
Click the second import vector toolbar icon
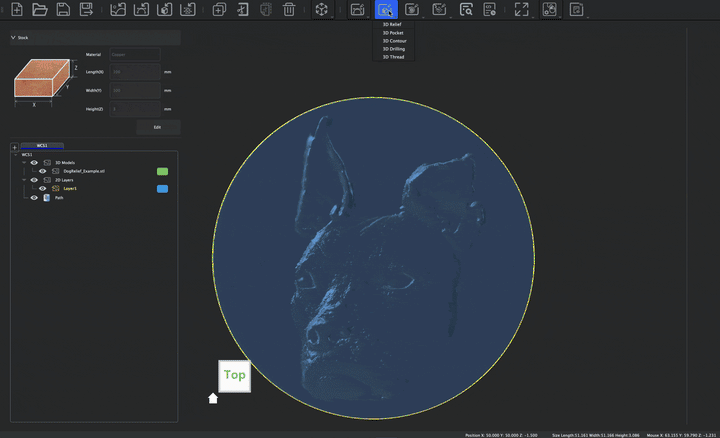141,9
